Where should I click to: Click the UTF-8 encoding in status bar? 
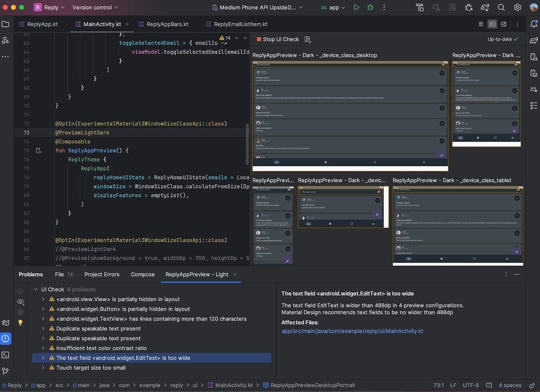point(471,385)
